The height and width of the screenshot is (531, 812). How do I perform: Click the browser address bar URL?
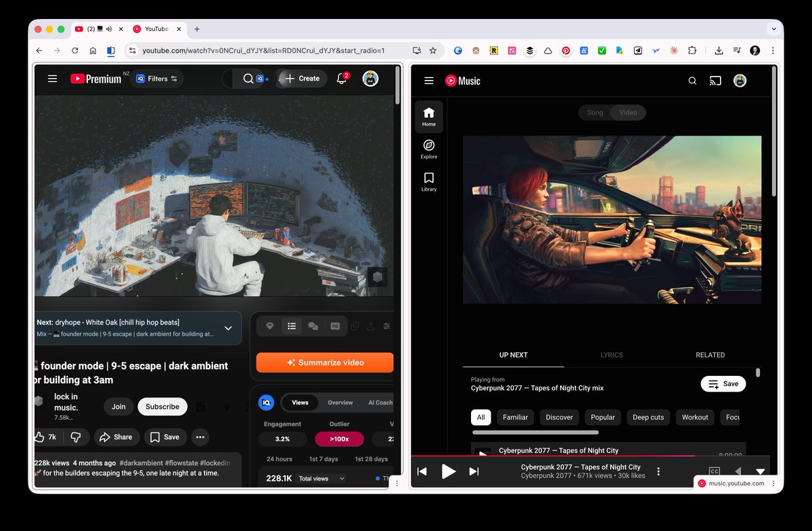pyautogui.click(x=264, y=51)
